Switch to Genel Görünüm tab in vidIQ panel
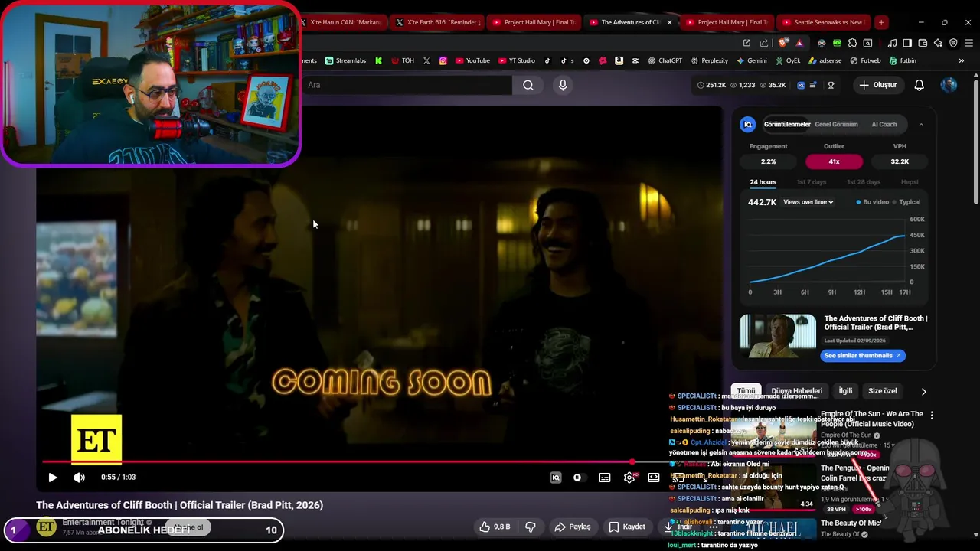 [836, 124]
